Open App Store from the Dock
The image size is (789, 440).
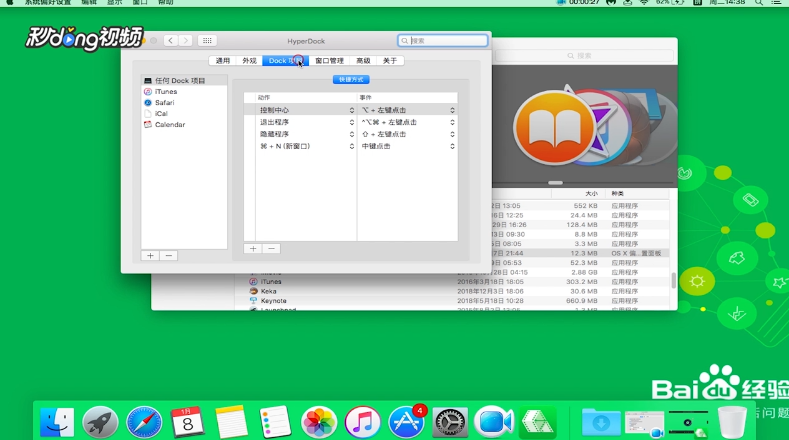406,421
